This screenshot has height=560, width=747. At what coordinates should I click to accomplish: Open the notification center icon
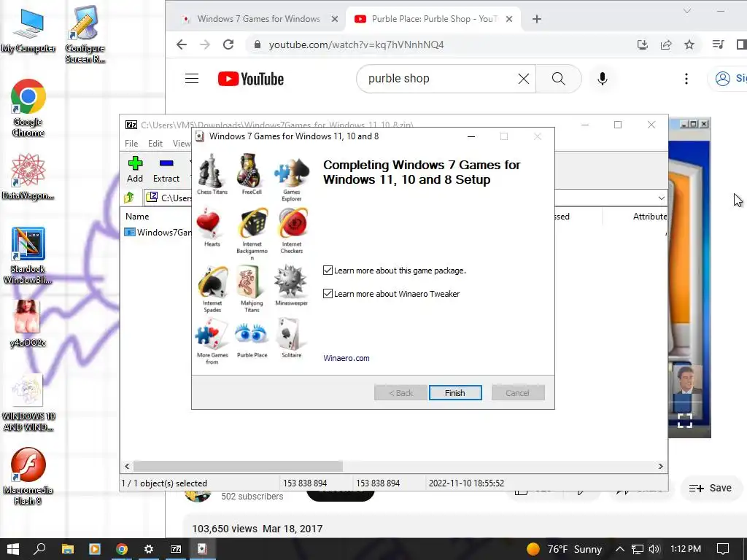coord(723,549)
